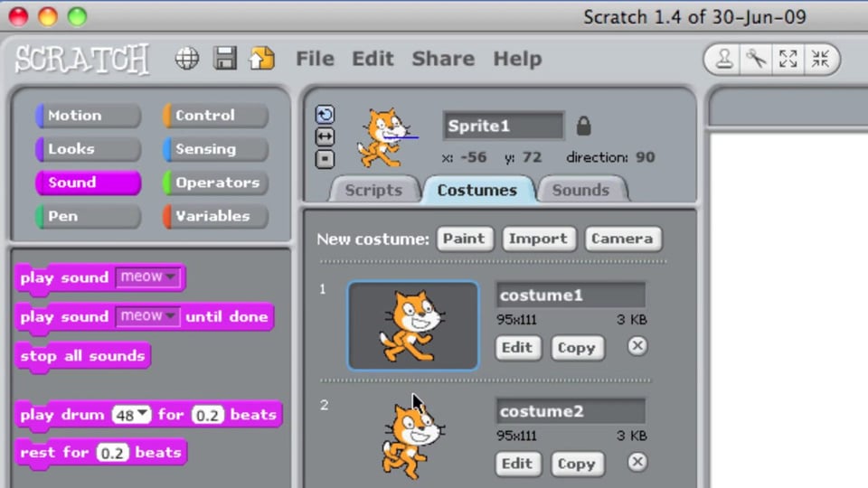This screenshot has width=868, height=488.
Task: Click the Scratch logo
Action: point(82,59)
